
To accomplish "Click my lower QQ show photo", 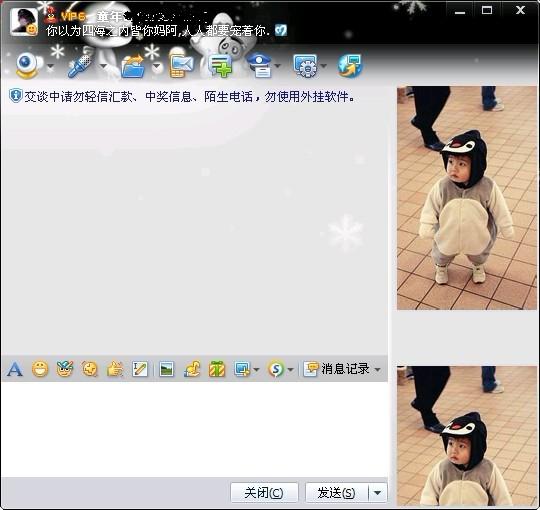I will tap(467, 436).
